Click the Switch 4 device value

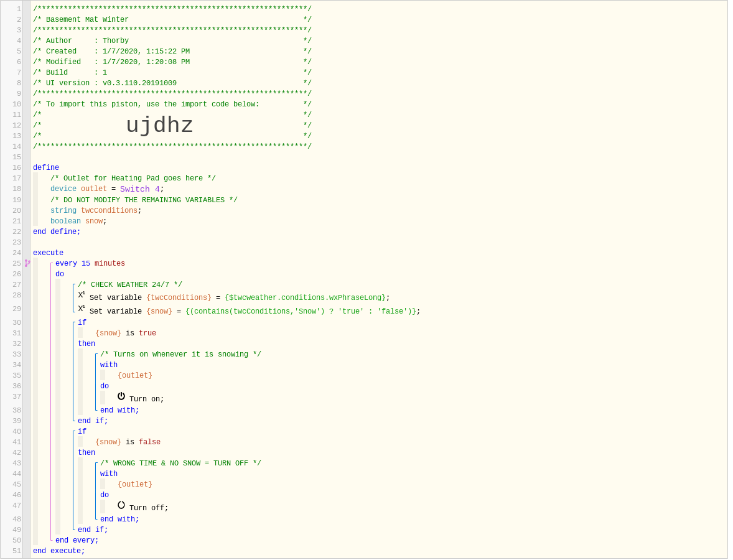(141, 189)
